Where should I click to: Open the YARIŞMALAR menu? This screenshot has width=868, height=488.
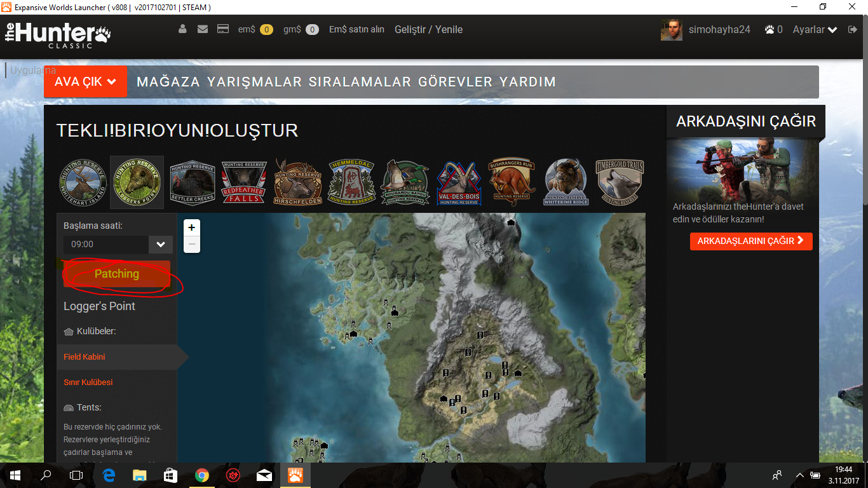tap(254, 82)
